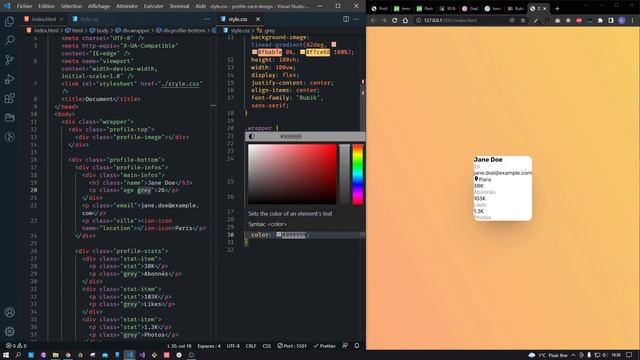Open the Run and Debug view
Image resolution: width=640 pixels, height=360 pixels.
(9, 79)
